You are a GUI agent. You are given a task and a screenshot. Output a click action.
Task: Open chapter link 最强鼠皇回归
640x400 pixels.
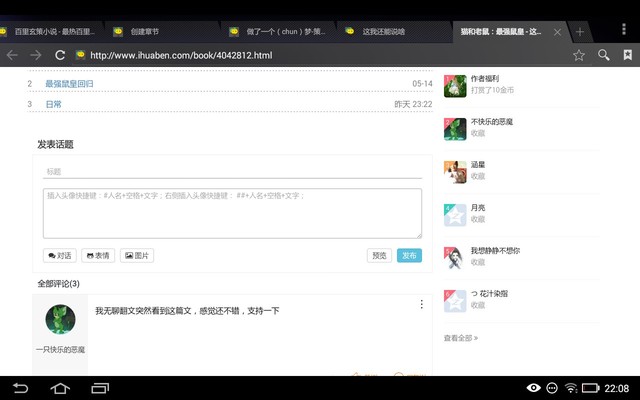click(69, 84)
